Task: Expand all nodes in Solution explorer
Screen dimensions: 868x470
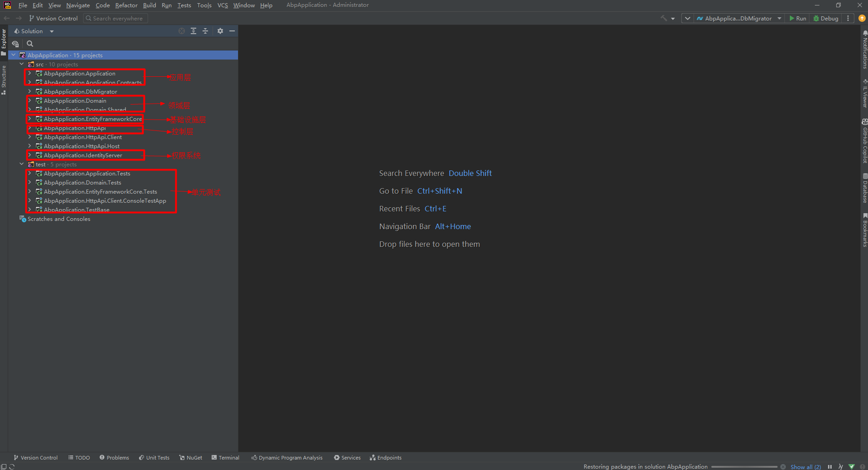Action: click(x=193, y=31)
